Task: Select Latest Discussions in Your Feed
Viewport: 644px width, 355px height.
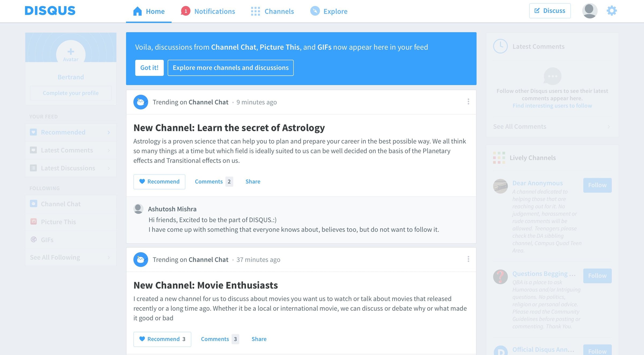Action: pos(71,168)
